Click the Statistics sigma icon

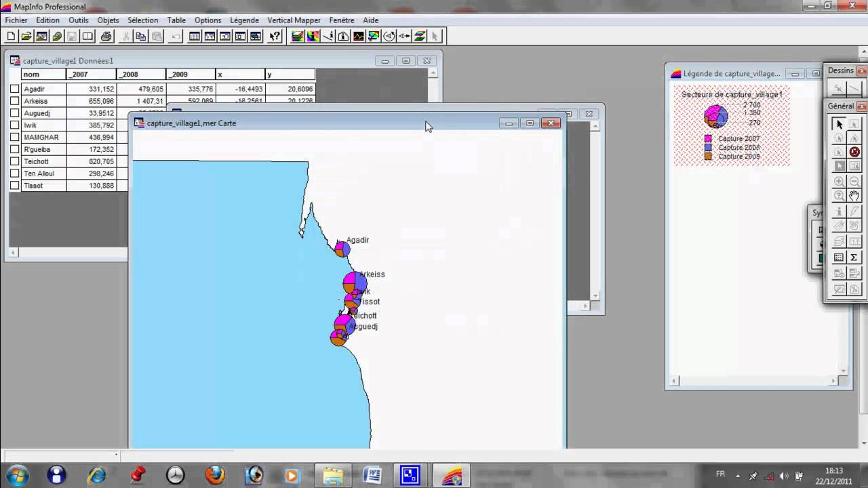[x=854, y=257]
